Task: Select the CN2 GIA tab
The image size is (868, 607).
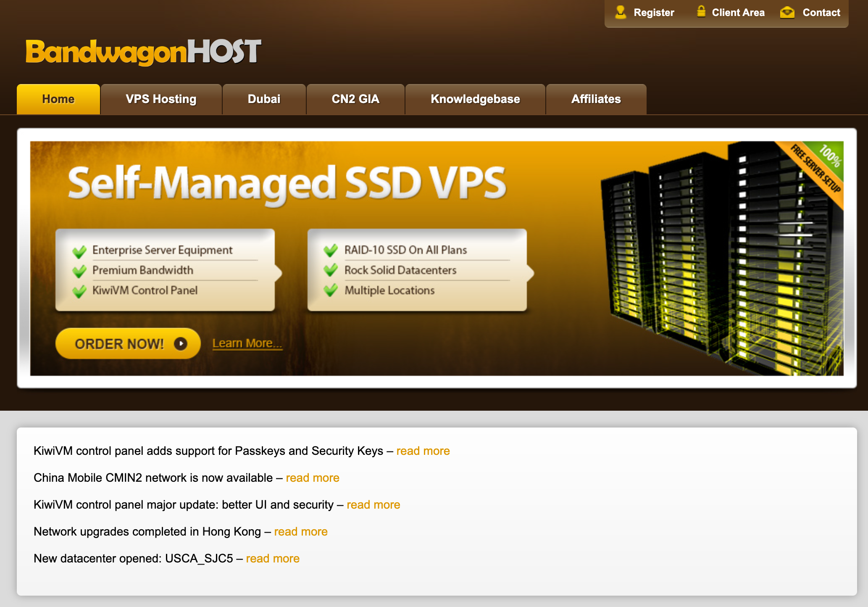Action: [x=355, y=99]
